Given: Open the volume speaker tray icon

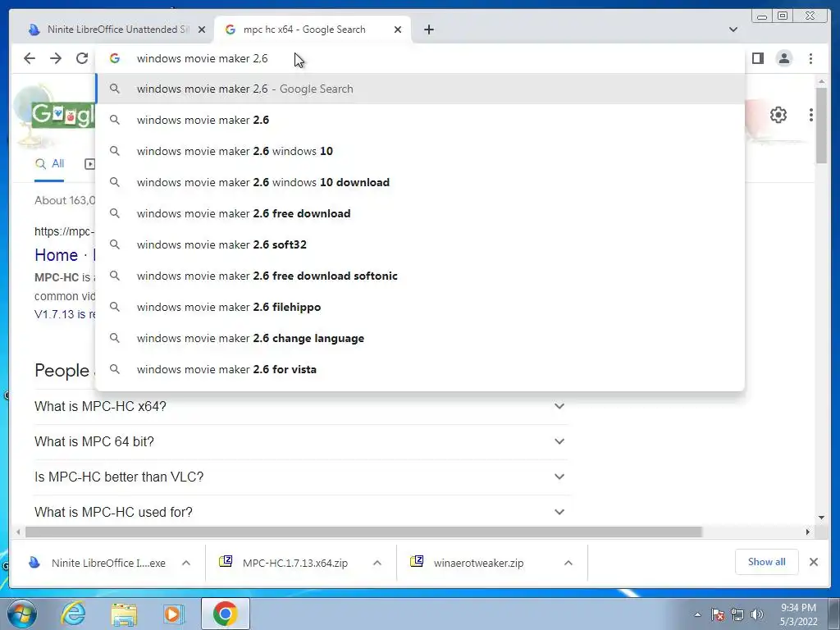Looking at the screenshot, I should (757, 614).
